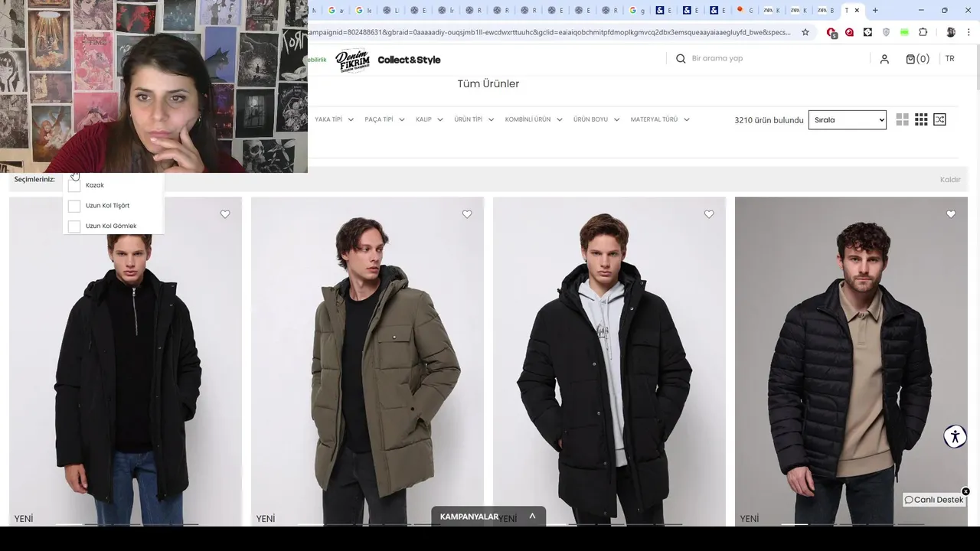Switch to three-column grid view
980x551 pixels.
pyautogui.click(x=921, y=119)
